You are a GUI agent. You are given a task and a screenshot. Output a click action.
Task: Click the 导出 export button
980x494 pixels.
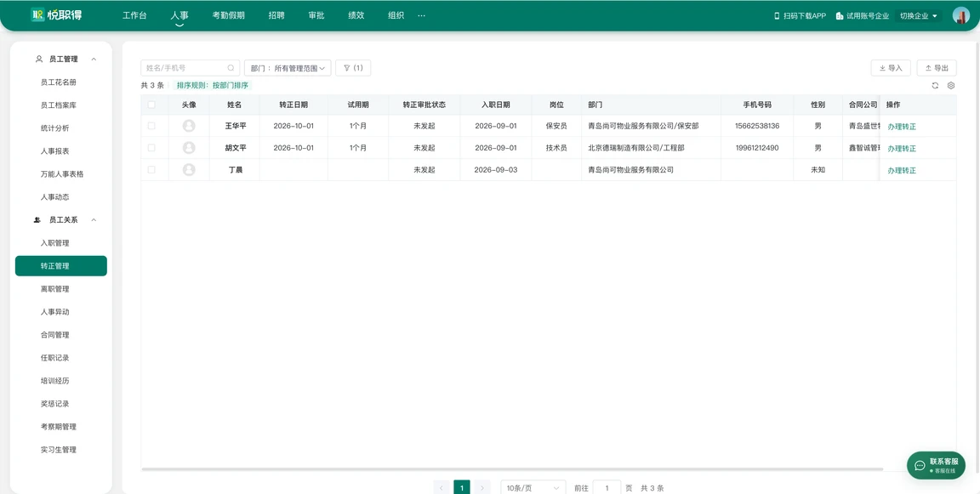(x=937, y=67)
